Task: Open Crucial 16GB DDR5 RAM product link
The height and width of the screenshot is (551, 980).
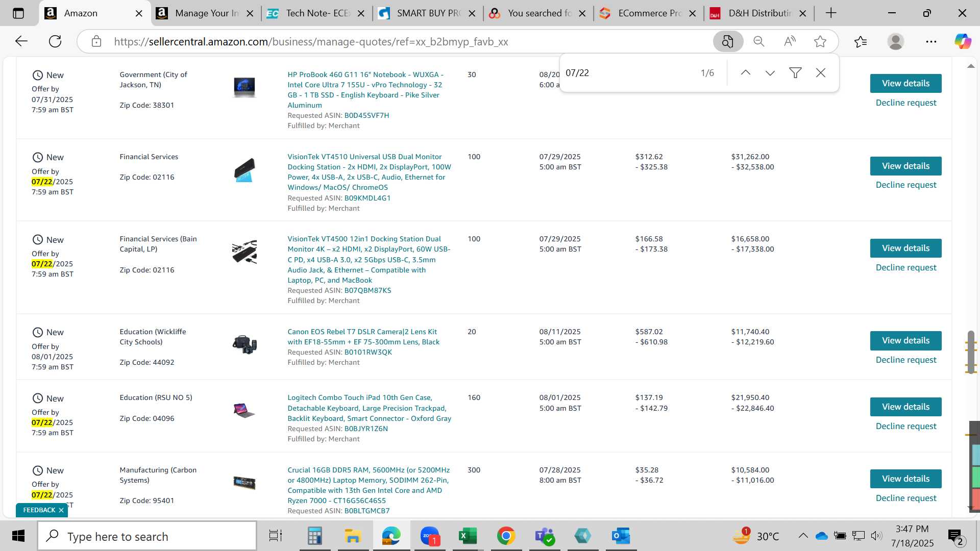Action: pyautogui.click(x=369, y=485)
